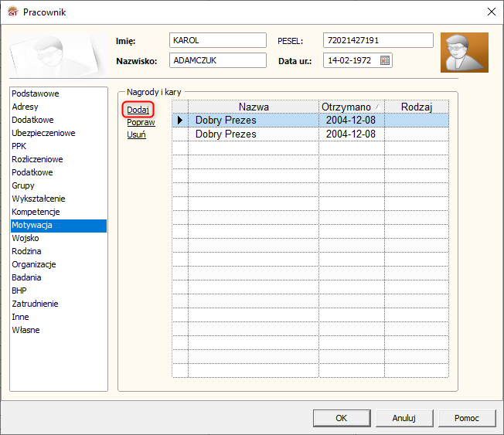Click the PESEL input field
The height and width of the screenshot is (435, 504).
coord(378,40)
